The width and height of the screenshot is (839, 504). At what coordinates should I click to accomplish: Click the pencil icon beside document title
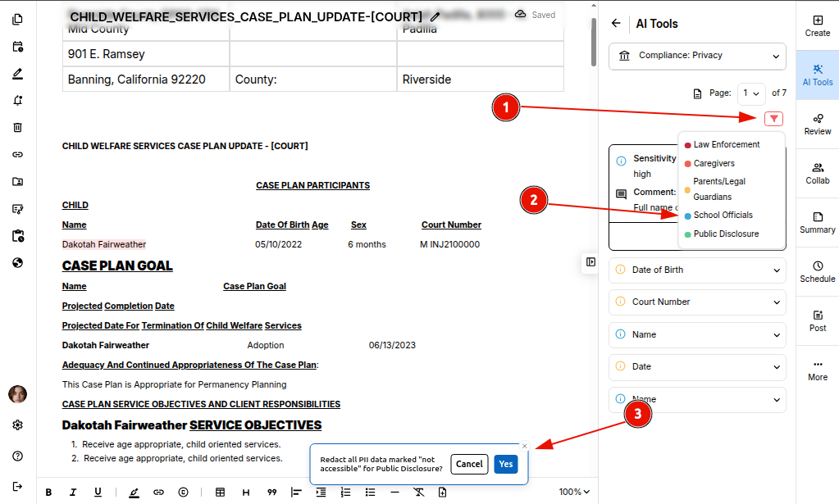(435, 16)
